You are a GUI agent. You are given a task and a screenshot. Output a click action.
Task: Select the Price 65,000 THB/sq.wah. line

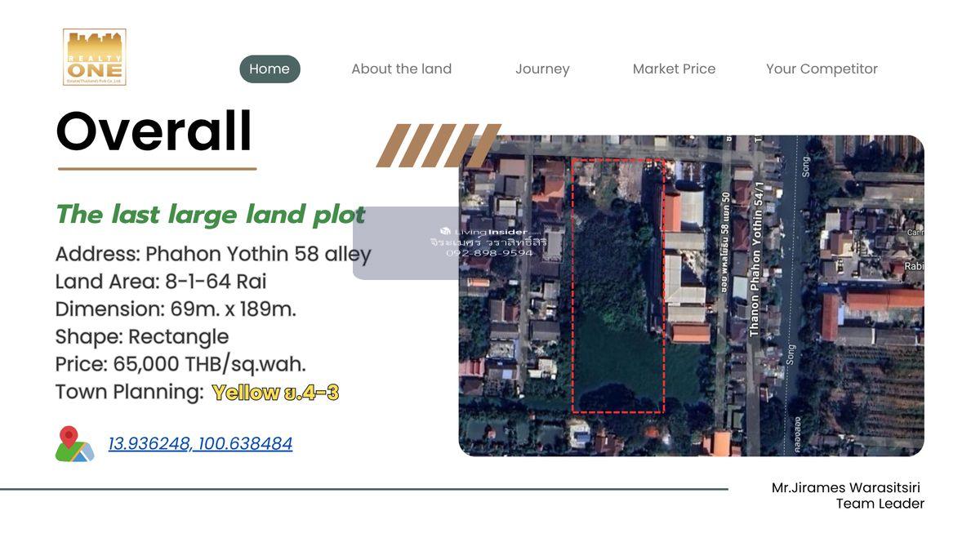point(180,364)
